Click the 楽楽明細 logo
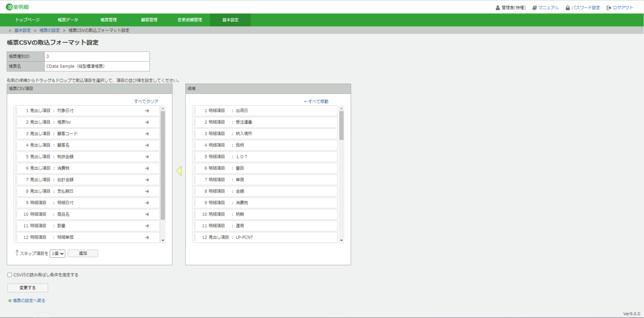 tap(18, 7)
